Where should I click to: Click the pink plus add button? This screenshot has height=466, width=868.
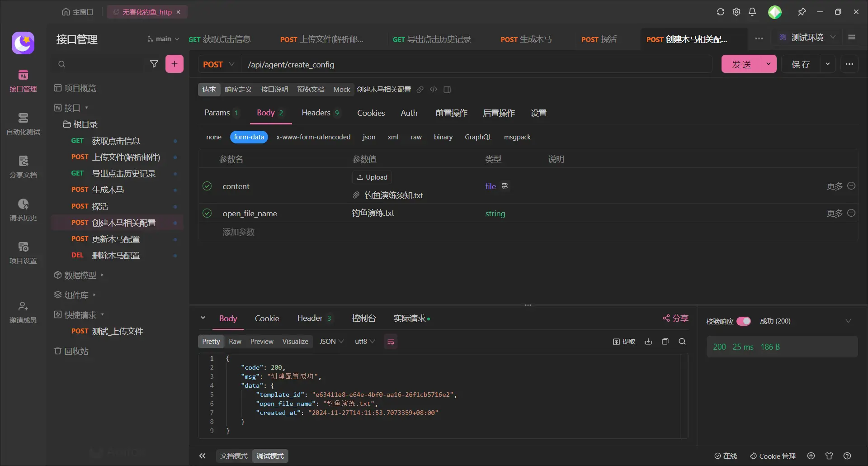[x=175, y=64]
